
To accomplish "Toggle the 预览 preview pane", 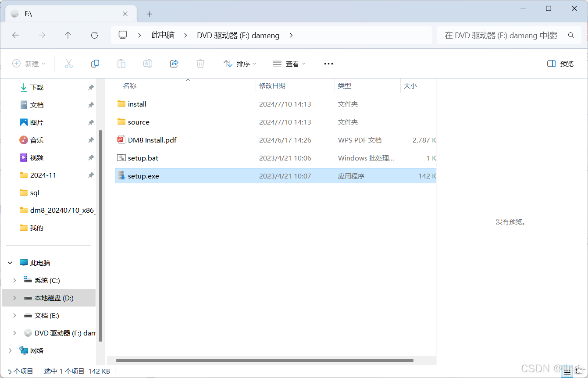I will [560, 64].
